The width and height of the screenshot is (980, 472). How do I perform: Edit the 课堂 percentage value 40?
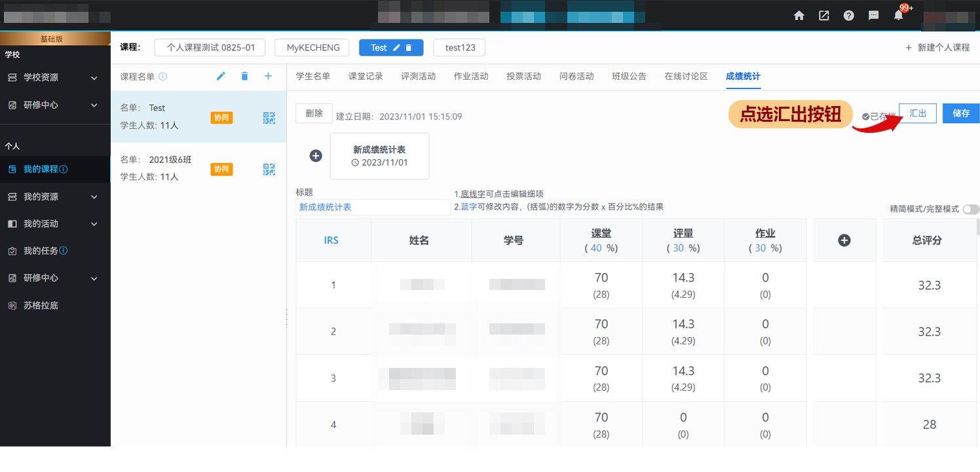[x=596, y=249]
